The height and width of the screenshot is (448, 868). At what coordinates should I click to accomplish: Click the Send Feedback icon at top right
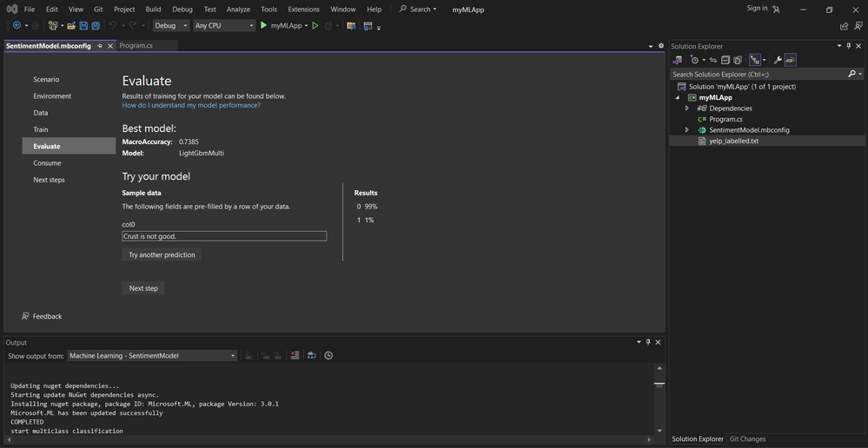pos(858,25)
